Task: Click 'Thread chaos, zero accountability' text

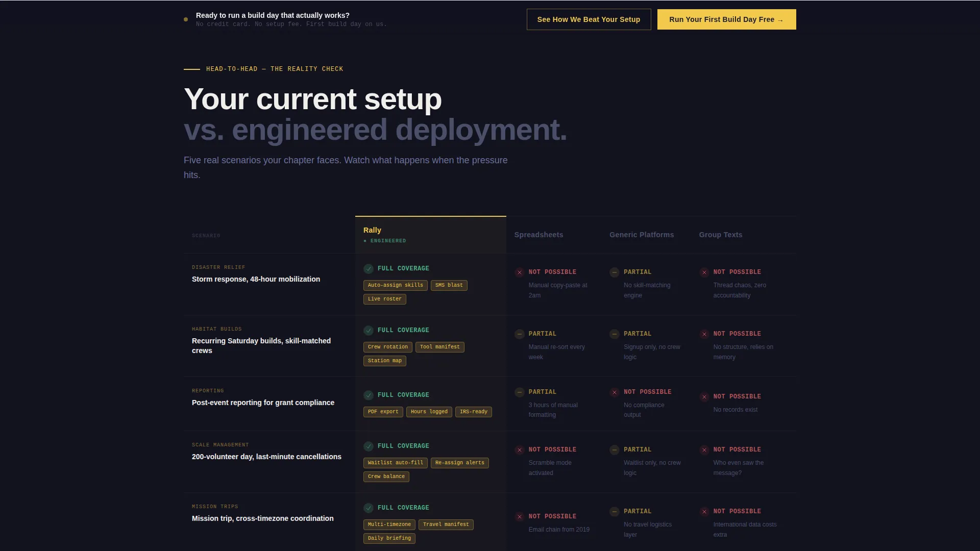Action: click(740, 290)
